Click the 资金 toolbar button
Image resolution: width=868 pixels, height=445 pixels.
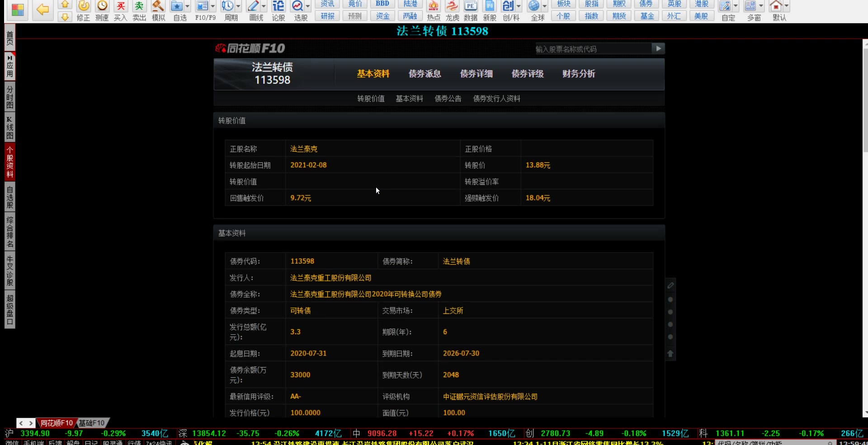[x=382, y=16]
